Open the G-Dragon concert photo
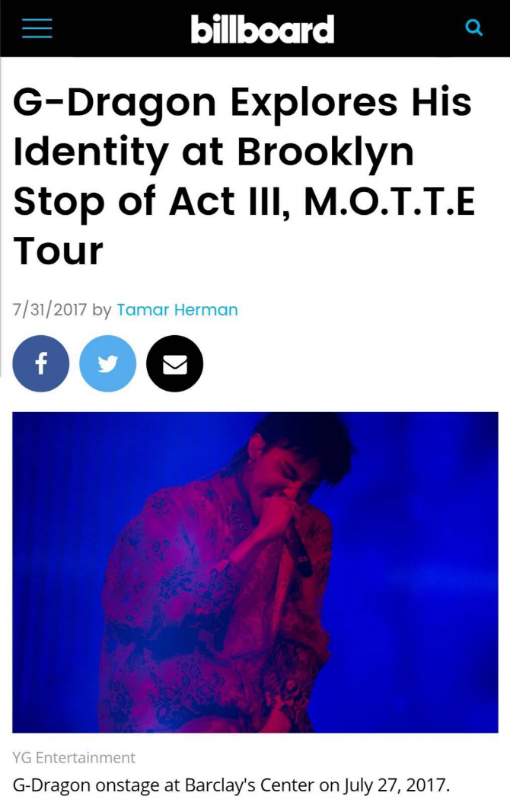 click(x=255, y=572)
